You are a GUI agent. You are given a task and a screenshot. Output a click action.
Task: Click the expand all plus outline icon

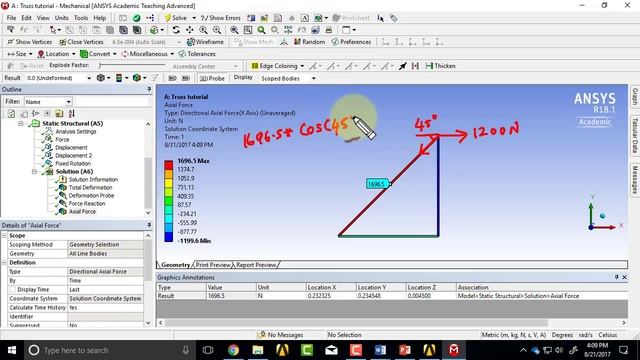click(x=47, y=113)
